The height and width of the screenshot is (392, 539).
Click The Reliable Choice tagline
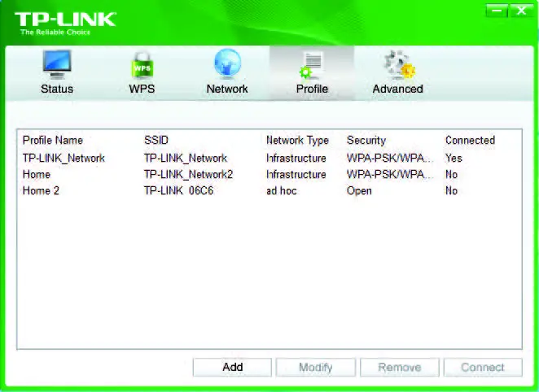coord(55,33)
